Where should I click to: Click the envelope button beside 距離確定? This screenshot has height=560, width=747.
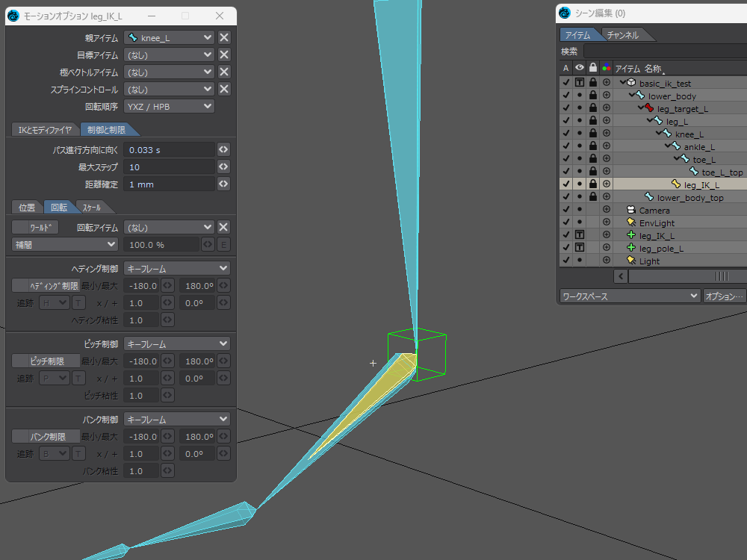[x=223, y=184]
